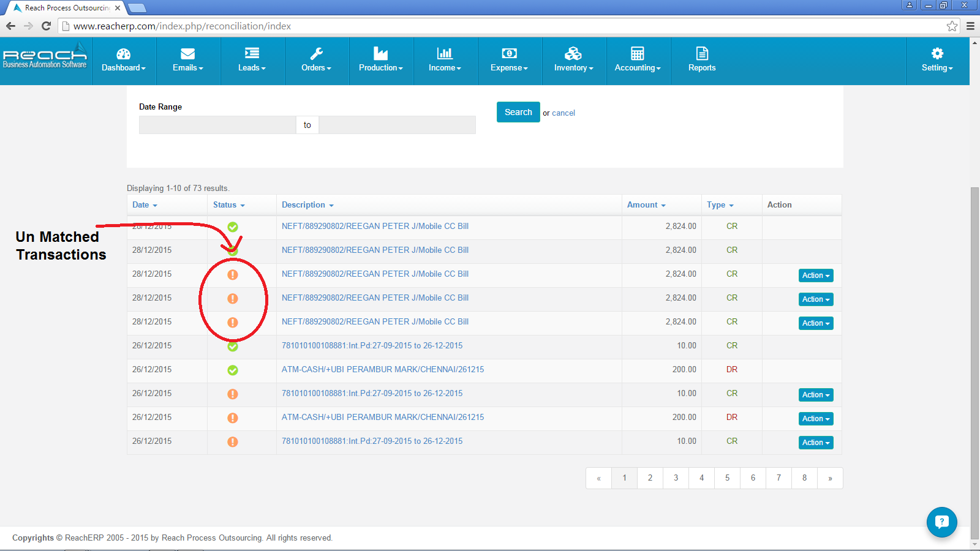Click the Emails envelope icon
Viewport: 980px width, 551px height.
pos(188,54)
